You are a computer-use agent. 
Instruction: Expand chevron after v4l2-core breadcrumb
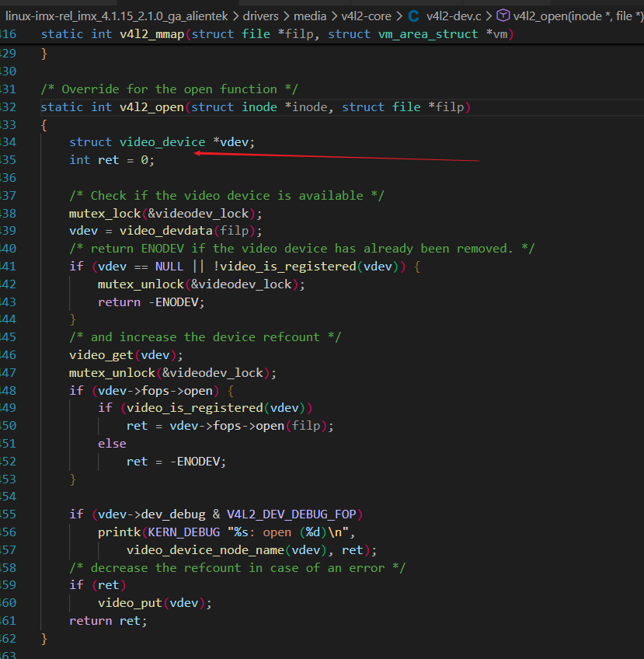pyautogui.click(x=399, y=16)
